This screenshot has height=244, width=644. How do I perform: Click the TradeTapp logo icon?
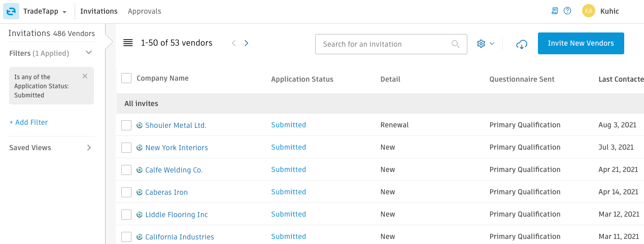click(11, 11)
